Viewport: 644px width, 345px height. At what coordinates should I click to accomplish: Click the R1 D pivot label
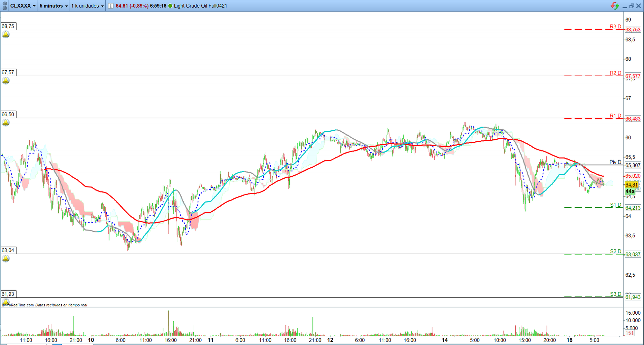point(615,116)
